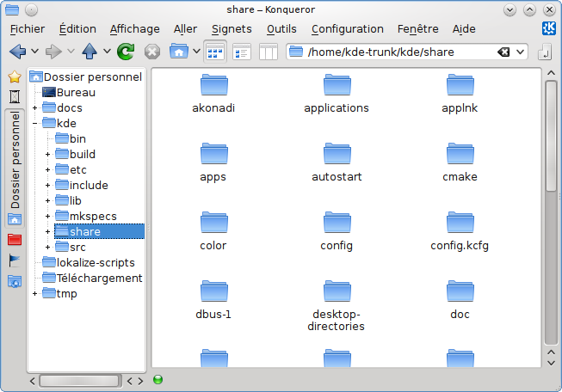Open the History hourglass sidebar panel

14,95
